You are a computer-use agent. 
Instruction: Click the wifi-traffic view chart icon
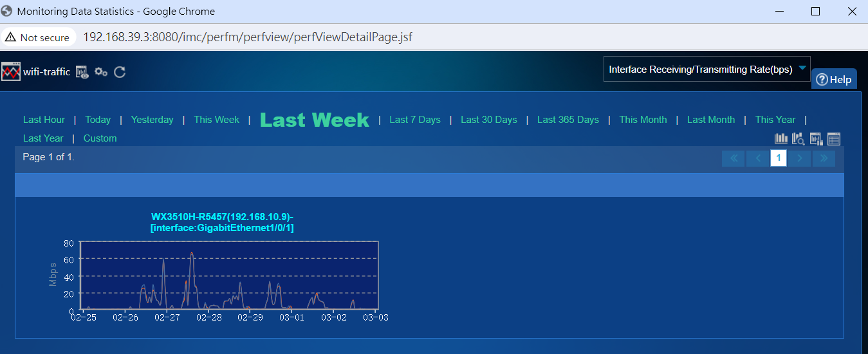point(11,71)
